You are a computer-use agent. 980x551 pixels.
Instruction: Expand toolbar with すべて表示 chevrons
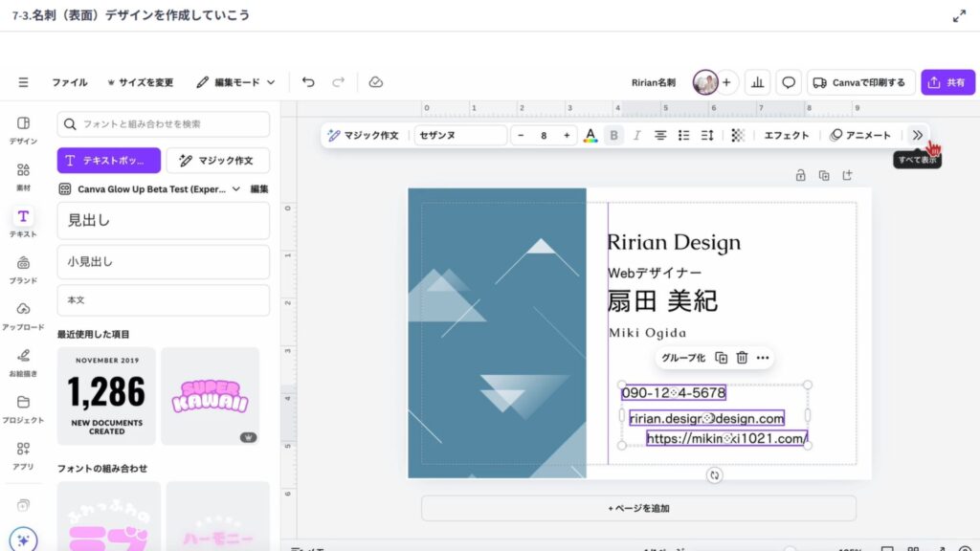[x=917, y=135]
